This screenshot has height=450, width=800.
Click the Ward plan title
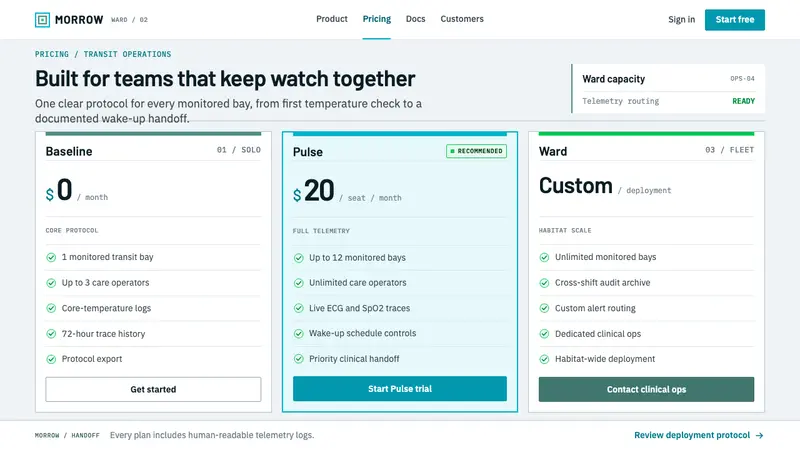tap(553, 152)
